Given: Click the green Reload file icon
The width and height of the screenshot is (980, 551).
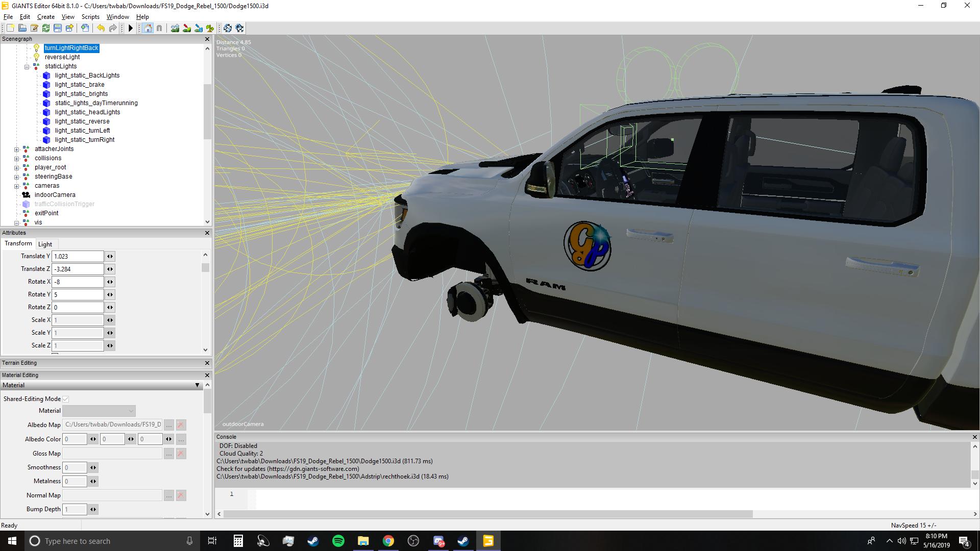Looking at the screenshot, I should pos(46,28).
